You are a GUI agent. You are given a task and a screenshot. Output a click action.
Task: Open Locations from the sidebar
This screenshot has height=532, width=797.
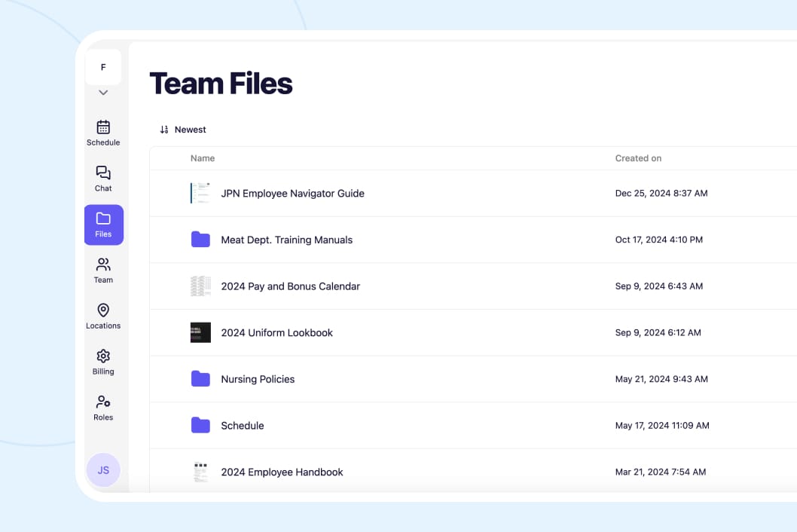103,316
